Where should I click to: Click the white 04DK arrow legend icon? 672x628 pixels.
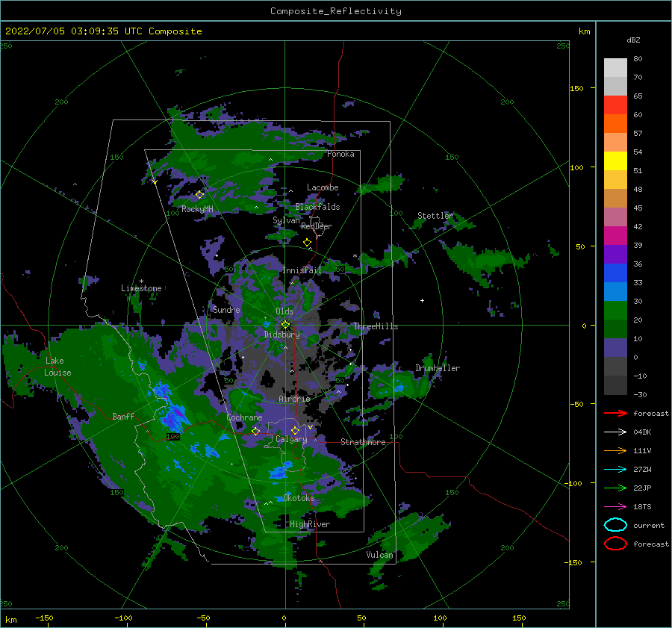[615, 432]
